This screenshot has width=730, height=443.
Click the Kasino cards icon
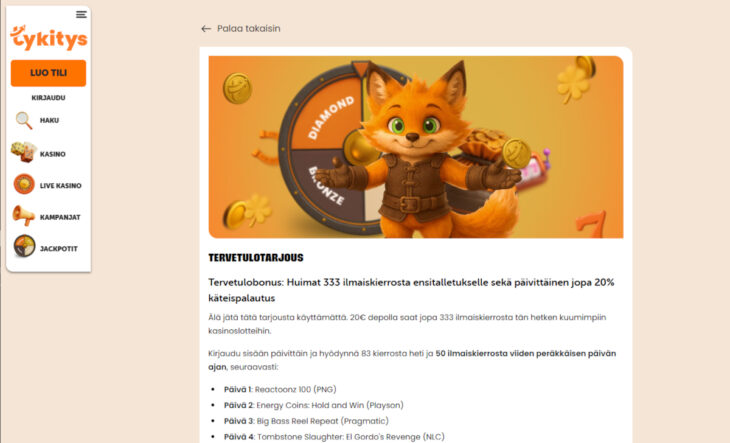(x=23, y=152)
